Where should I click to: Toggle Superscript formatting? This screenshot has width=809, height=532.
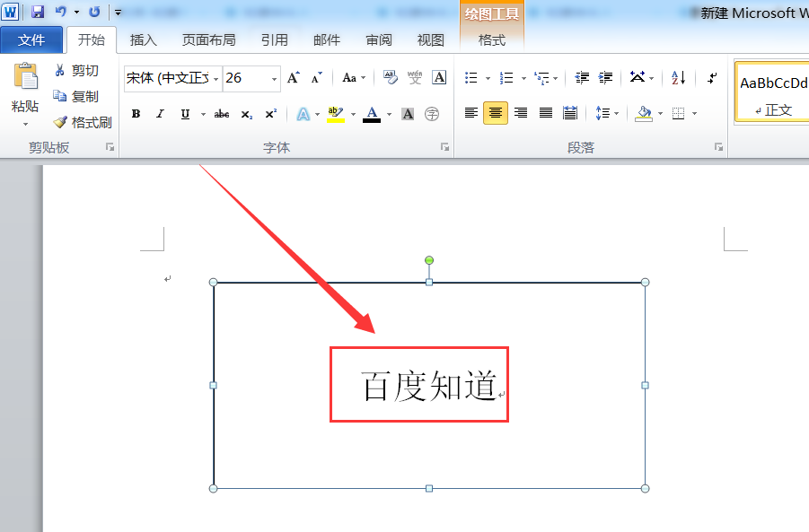[x=271, y=114]
